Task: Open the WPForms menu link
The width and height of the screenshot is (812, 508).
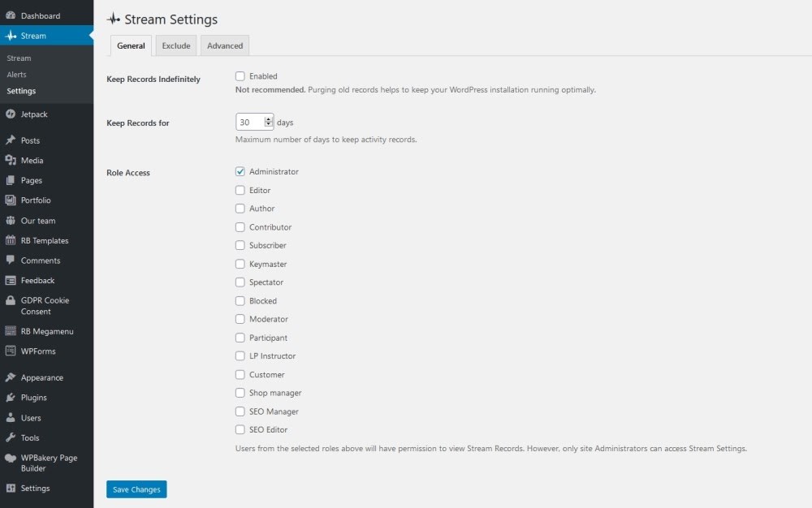Action: click(x=38, y=351)
